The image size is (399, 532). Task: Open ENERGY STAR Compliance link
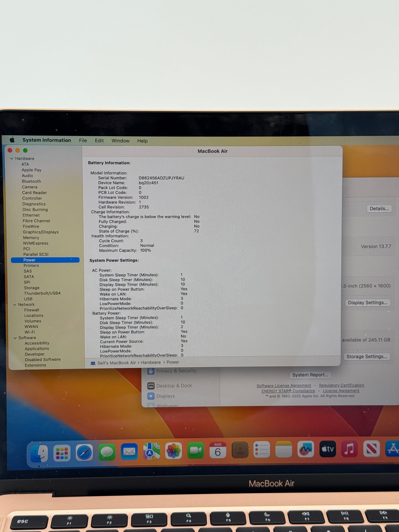[x=288, y=391]
